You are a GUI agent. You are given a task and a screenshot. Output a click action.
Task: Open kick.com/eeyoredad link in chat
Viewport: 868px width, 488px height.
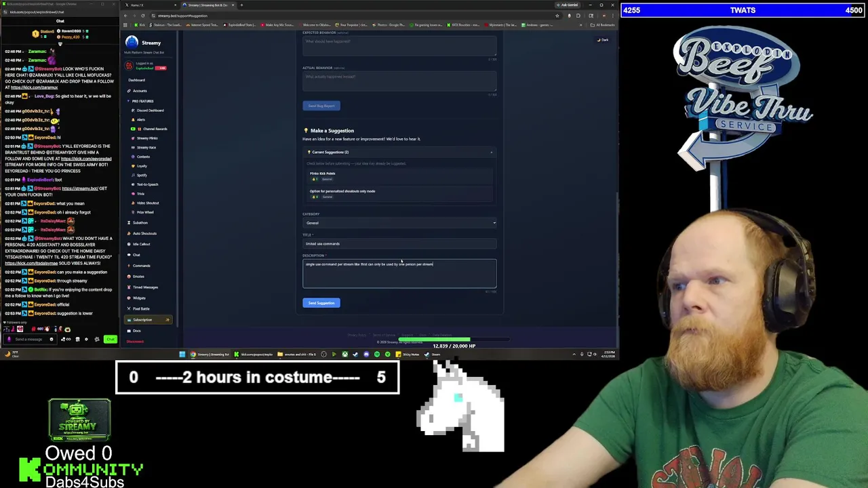[x=85, y=159]
